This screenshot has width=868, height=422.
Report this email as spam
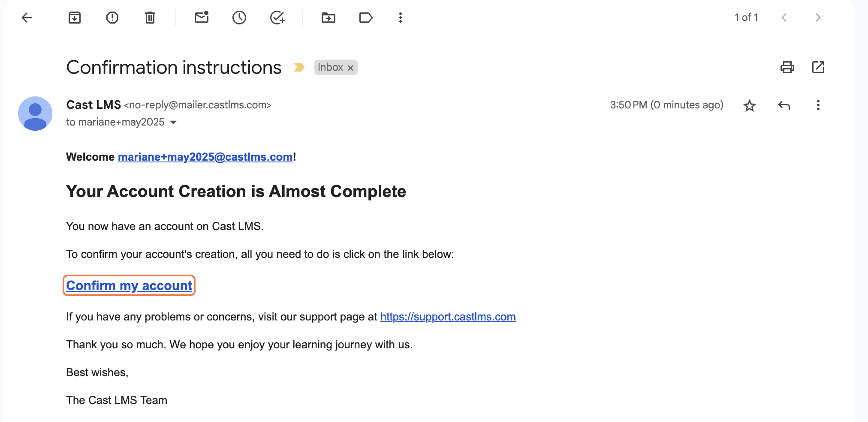click(x=112, y=18)
